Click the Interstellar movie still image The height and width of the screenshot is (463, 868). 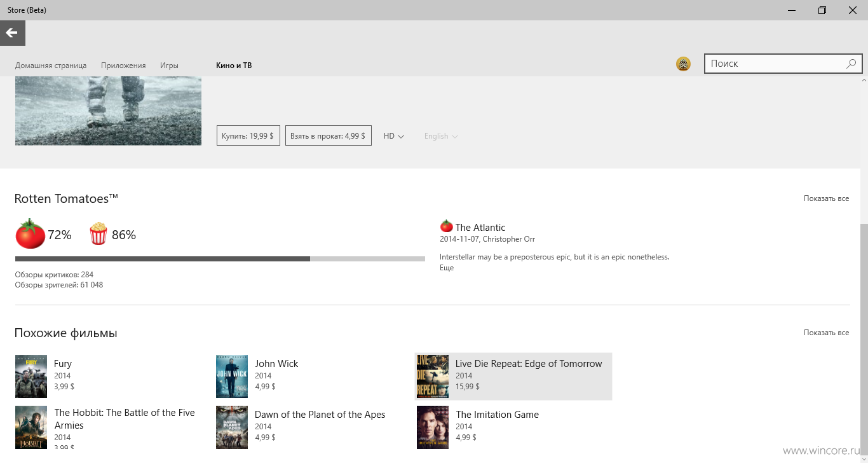point(108,111)
